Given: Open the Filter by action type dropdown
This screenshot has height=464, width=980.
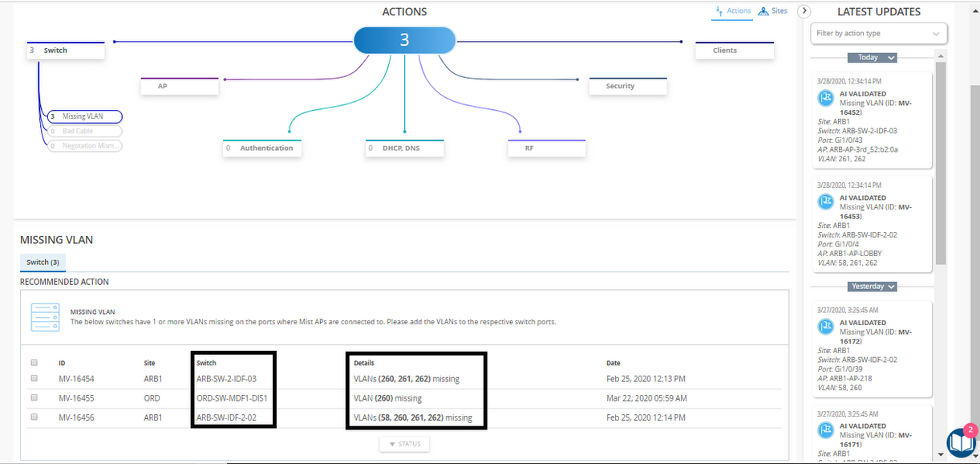Looking at the screenshot, I should pos(878,34).
